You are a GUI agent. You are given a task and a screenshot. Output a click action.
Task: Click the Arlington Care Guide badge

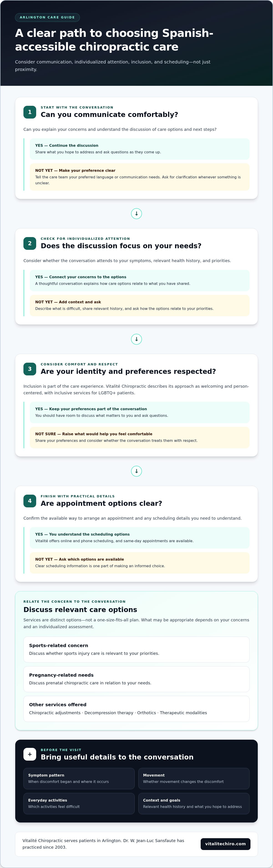[x=47, y=18]
